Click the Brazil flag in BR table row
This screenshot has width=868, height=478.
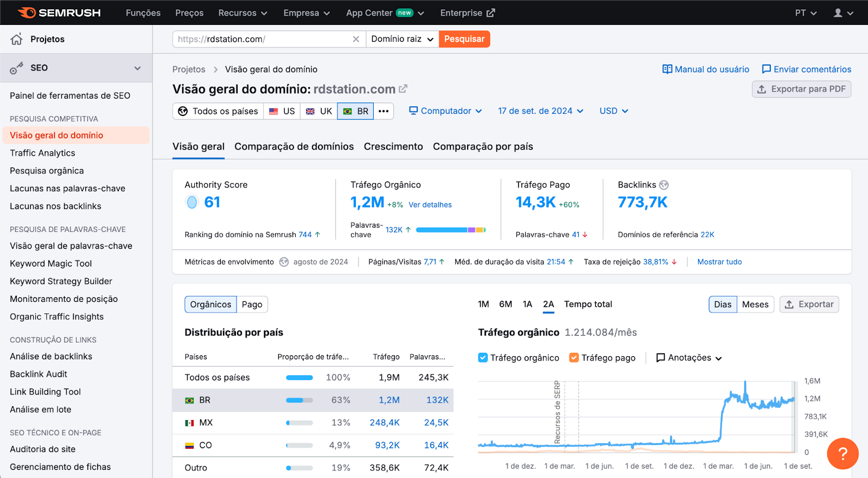(189, 401)
